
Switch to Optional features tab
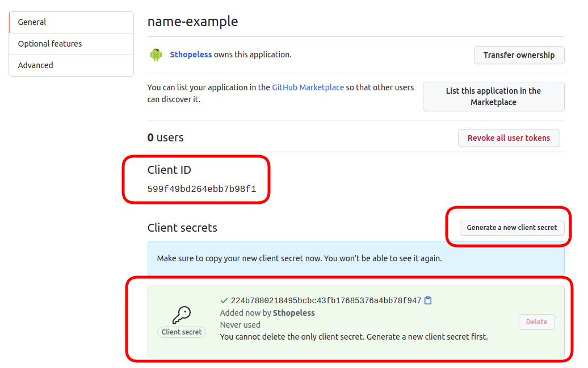[x=72, y=44]
